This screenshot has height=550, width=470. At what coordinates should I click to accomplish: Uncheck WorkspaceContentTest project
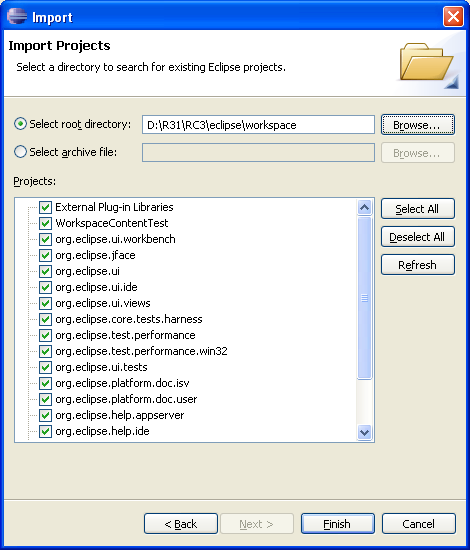(45, 223)
